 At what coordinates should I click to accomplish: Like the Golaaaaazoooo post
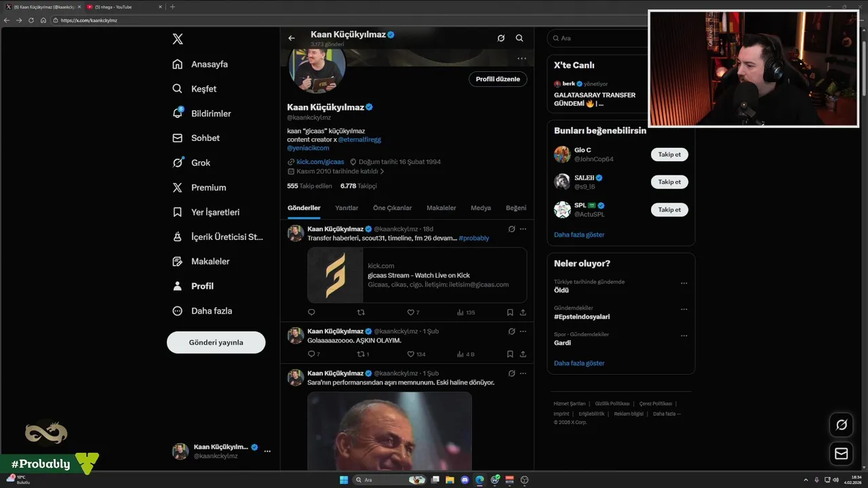tap(410, 354)
